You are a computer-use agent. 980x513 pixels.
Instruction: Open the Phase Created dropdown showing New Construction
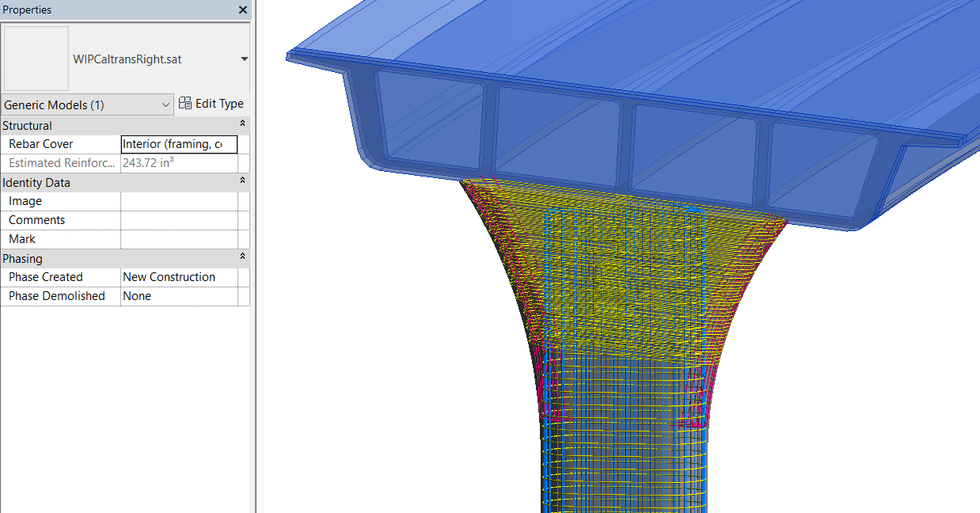[182, 277]
